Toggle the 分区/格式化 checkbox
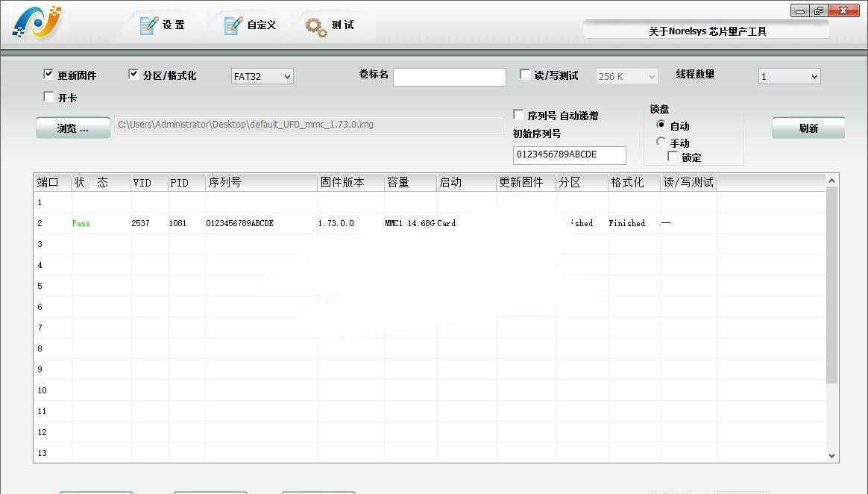Screen dimensions: 868x494 (x=133, y=75)
